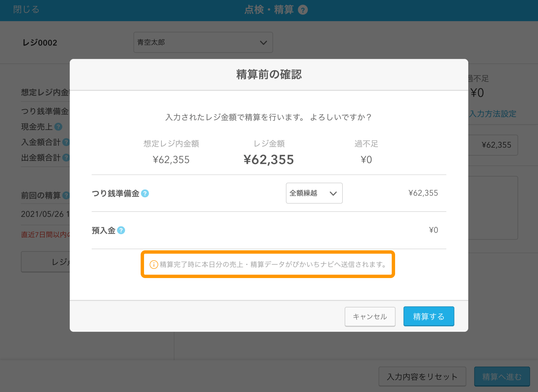Viewport: 538px width, 392px height.
Task: Open the 入力方法設定 link
Action: point(493,114)
